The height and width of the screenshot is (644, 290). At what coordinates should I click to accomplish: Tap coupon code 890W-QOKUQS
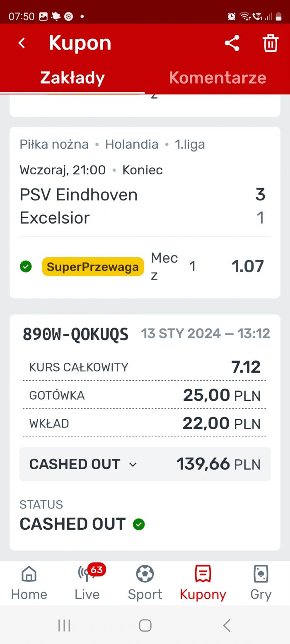click(75, 334)
